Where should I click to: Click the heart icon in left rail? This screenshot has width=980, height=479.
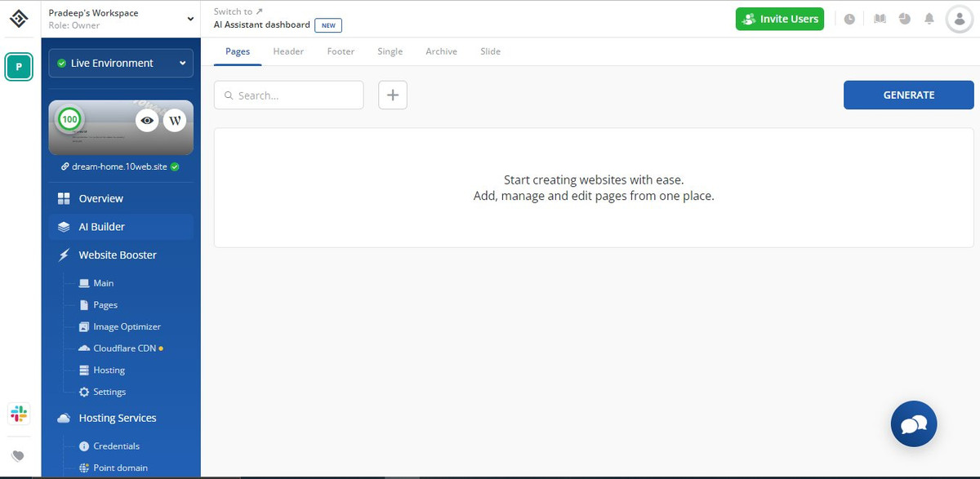pos(19,455)
